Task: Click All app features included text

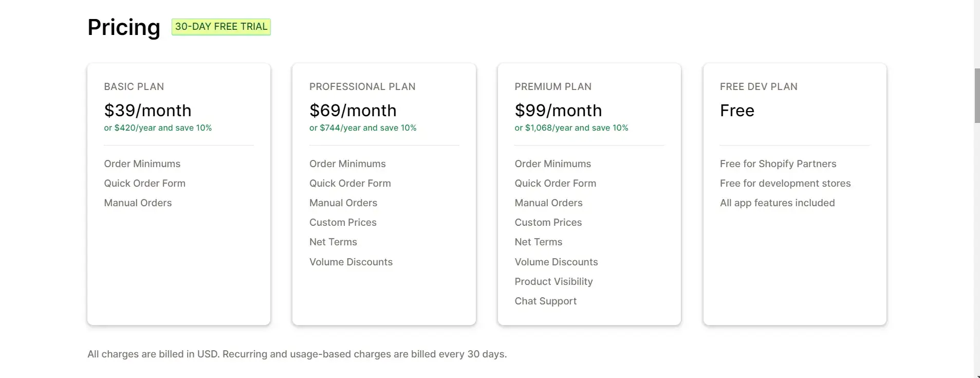Action: [777, 203]
